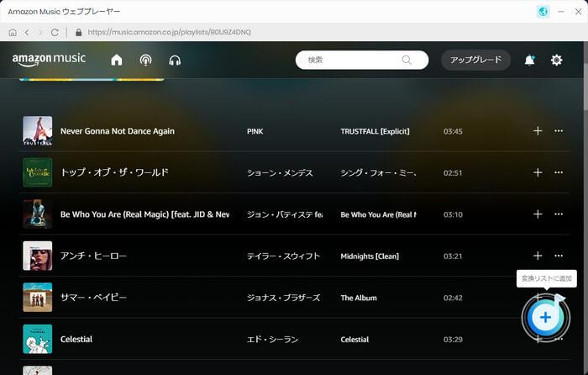This screenshot has width=588, height=375.
Task: Open artist ジョン・バティステ
Action: tap(285, 214)
